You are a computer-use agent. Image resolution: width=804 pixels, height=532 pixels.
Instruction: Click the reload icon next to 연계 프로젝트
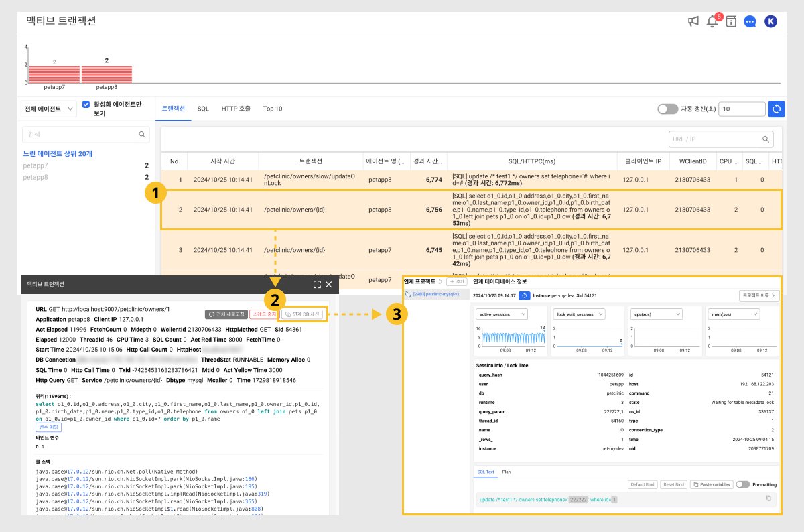440,282
